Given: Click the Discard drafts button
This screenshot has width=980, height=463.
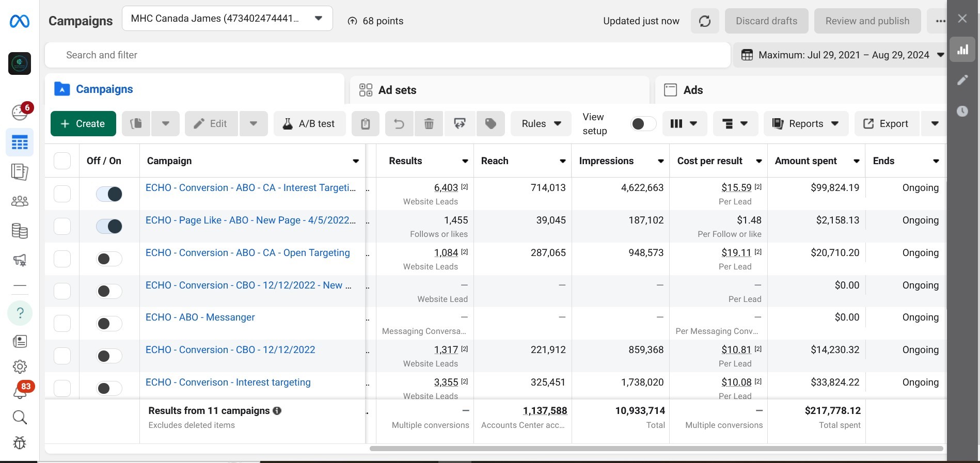Looking at the screenshot, I should (x=766, y=21).
